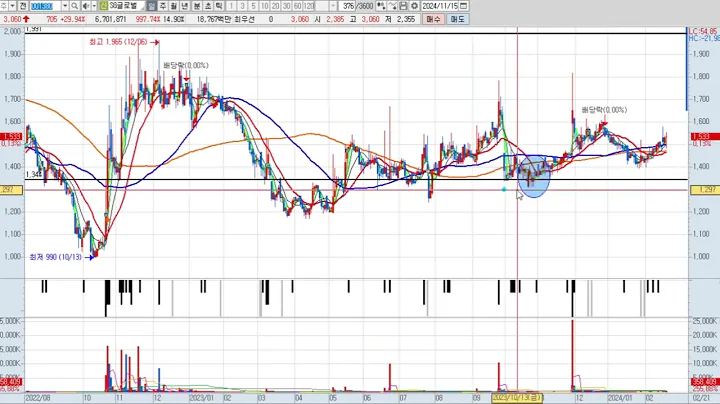Click the 최우선 label
This screenshot has height=404, width=720.
pos(244,19)
